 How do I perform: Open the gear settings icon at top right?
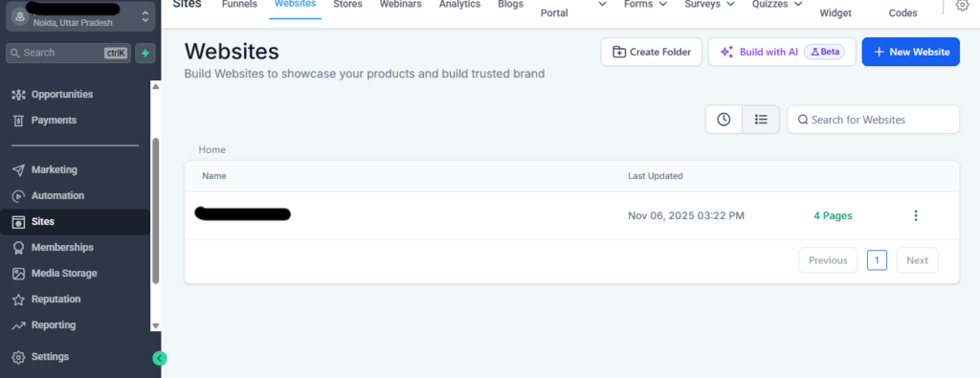pyautogui.click(x=962, y=5)
